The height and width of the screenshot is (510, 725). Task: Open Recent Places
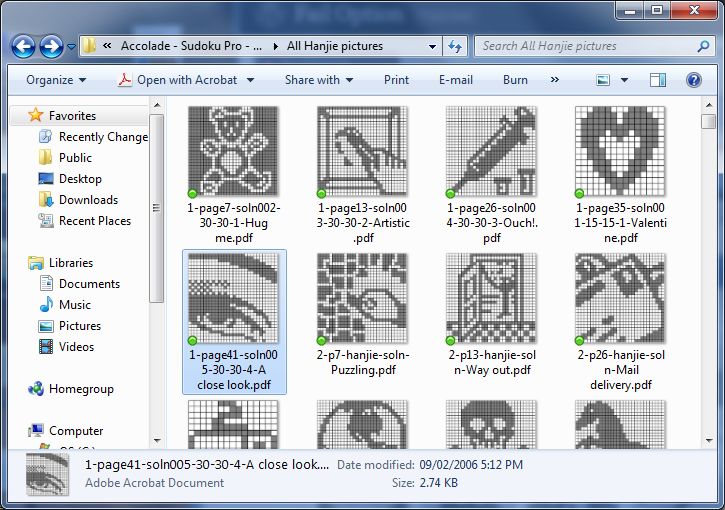point(95,221)
